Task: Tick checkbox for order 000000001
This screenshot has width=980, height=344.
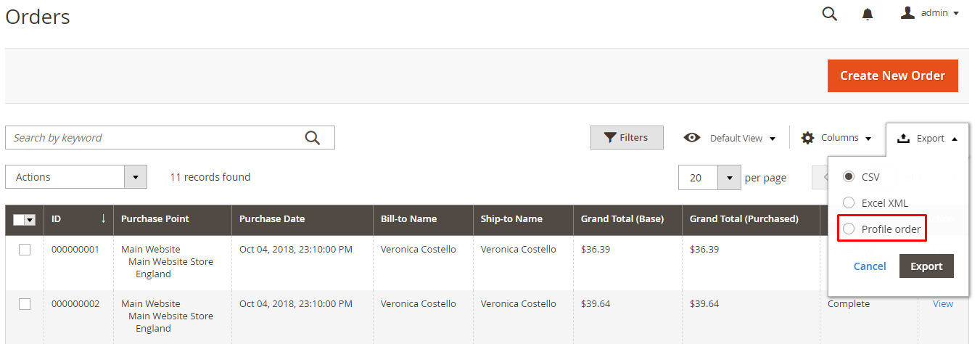Action: [25, 250]
